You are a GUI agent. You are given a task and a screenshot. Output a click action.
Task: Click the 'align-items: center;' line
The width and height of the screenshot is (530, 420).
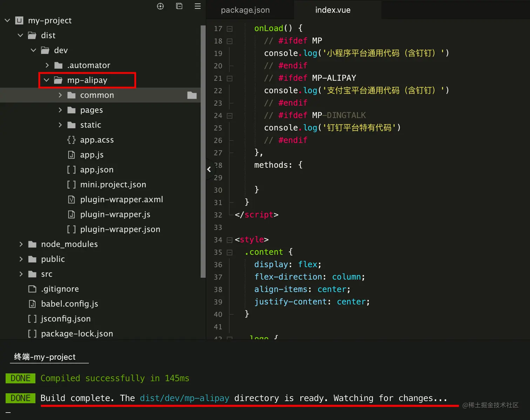(x=302, y=289)
